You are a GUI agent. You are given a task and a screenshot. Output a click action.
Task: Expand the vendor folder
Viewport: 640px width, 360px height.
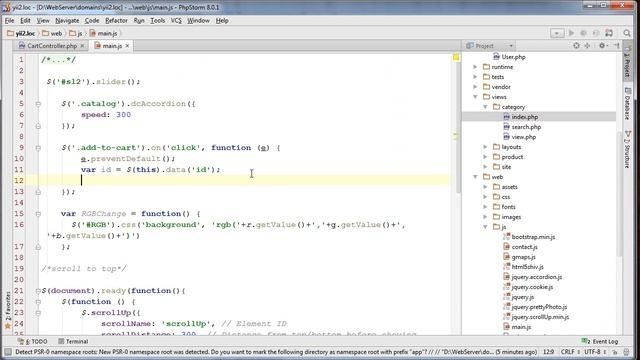[x=475, y=87]
